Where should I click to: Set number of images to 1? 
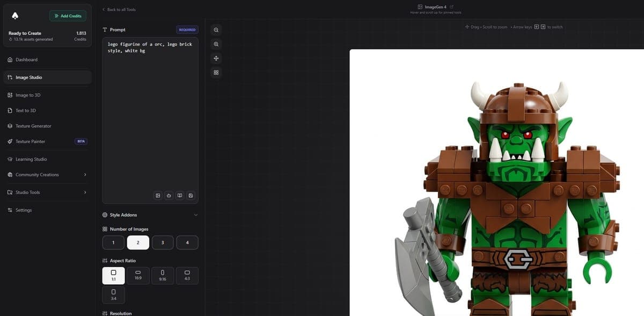113,243
